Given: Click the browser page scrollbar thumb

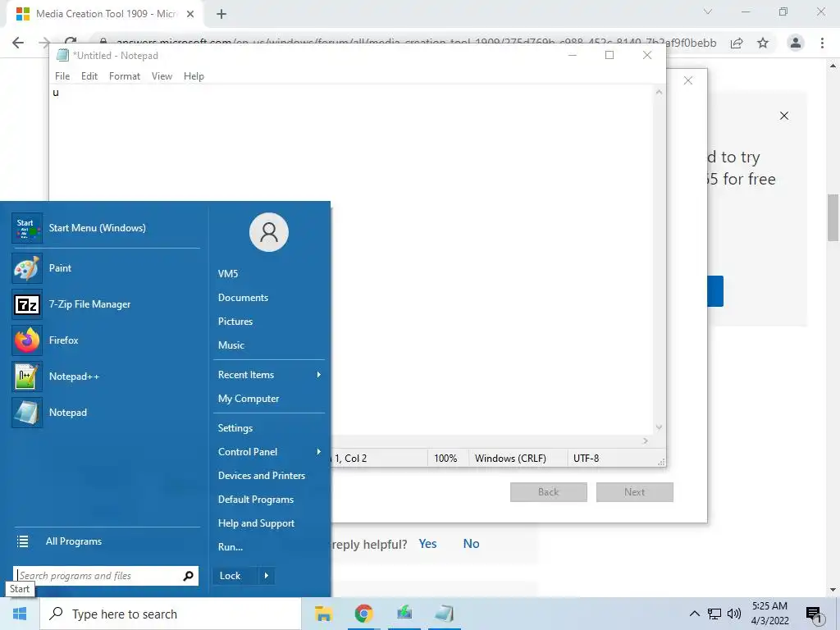Looking at the screenshot, I should pyautogui.click(x=833, y=217).
